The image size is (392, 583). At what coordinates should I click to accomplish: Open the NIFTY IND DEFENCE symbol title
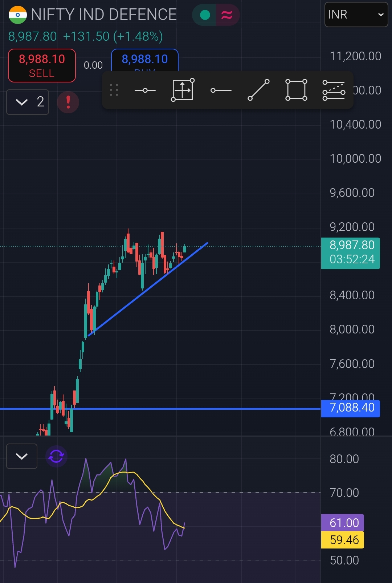tap(104, 15)
